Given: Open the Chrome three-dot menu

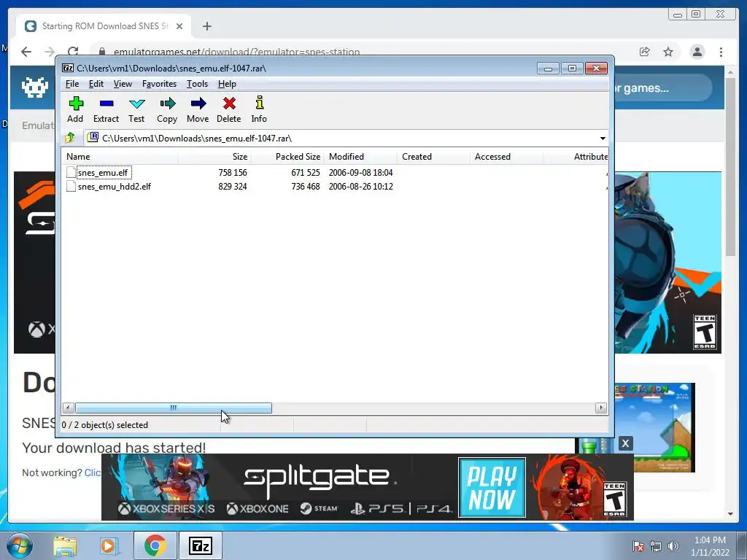Looking at the screenshot, I should point(721,52).
